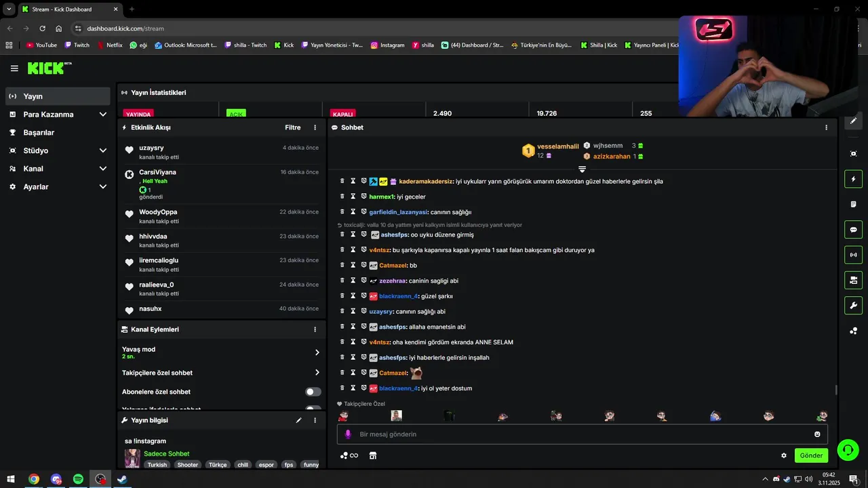Viewport: 868px width, 488px height.
Task: Click shield icon on v4ntsz's 'ANNE SELAM' message
Action: [363, 342]
